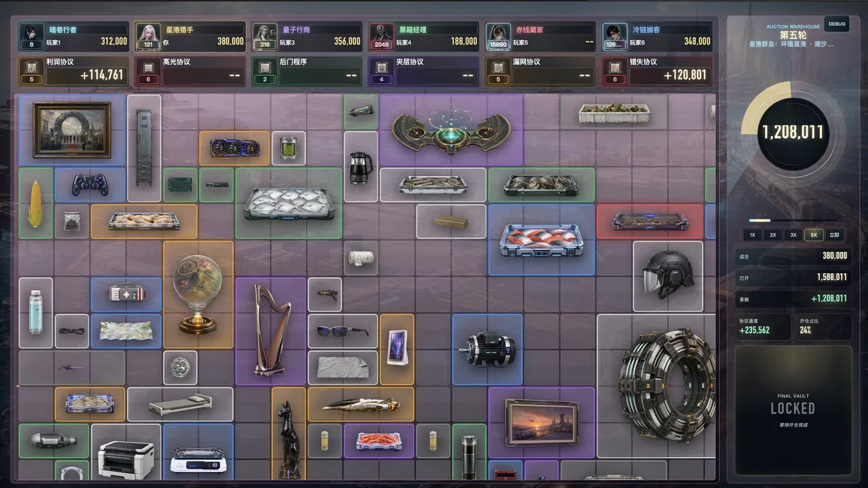Select the 黑箱经理 player card
Image resolution: width=868 pixels, height=488 pixels.
click(423, 36)
